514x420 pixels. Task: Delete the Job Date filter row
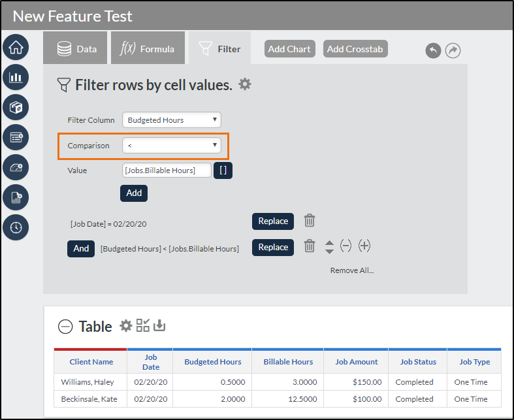(310, 221)
